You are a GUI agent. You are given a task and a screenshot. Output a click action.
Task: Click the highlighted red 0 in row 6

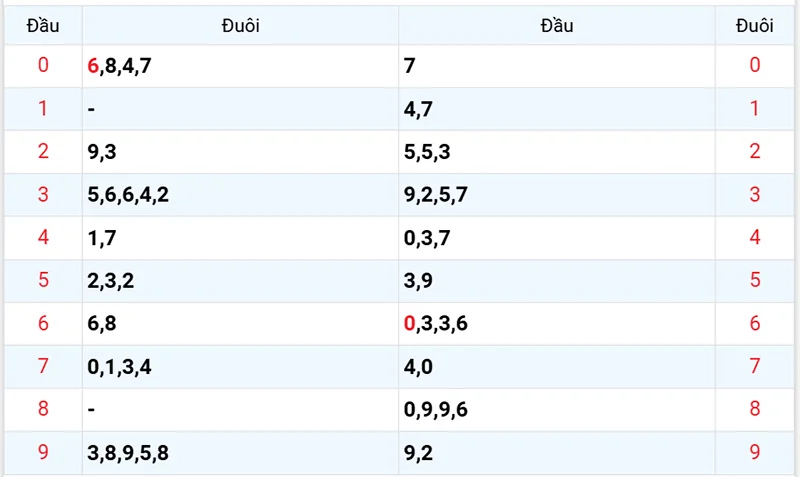tap(409, 324)
